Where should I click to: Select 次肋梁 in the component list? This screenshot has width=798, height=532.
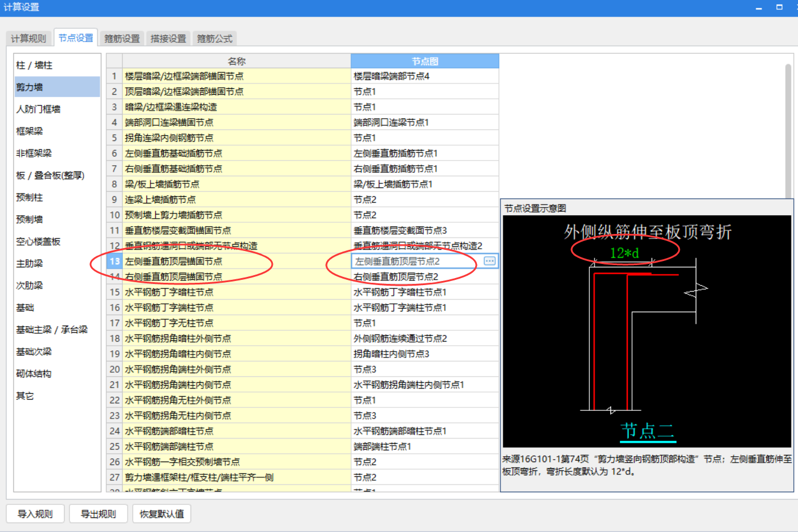point(57,286)
